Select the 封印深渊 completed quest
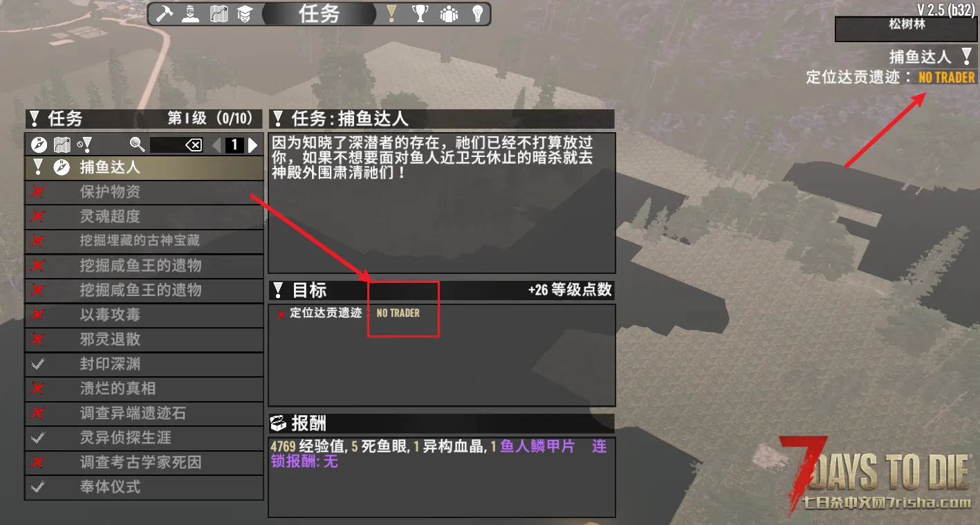980x525 pixels. tap(144, 364)
